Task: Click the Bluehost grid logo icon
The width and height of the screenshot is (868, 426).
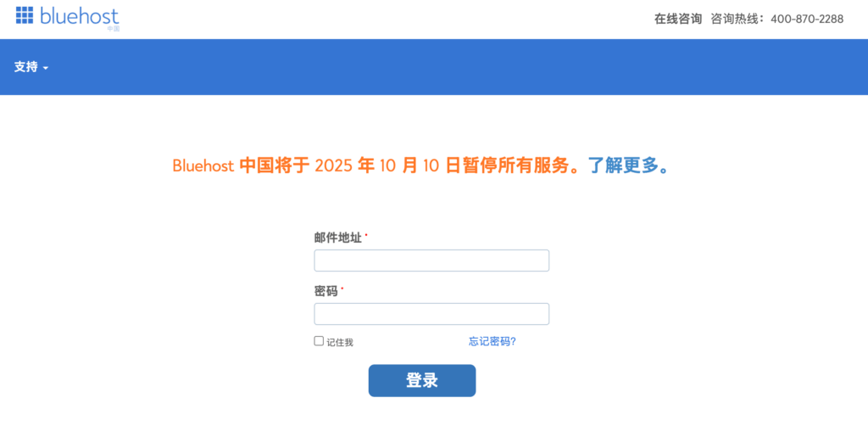Action: click(24, 14)
